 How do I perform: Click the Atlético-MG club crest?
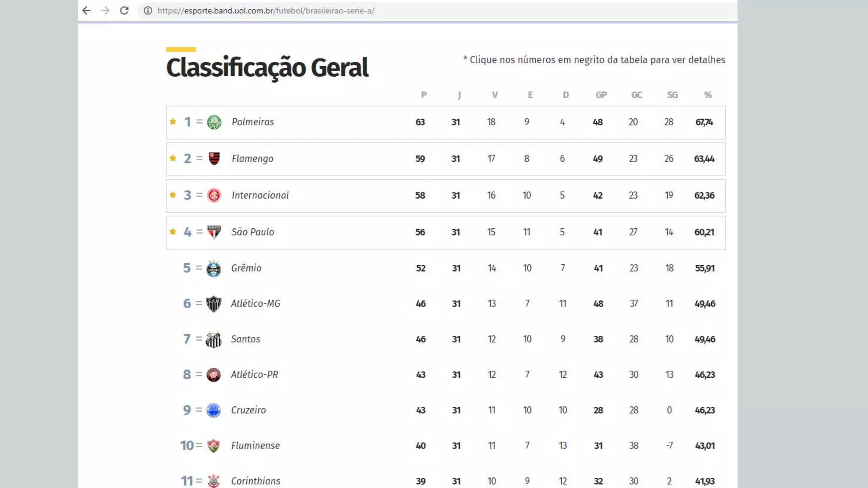tap(214, 304)
